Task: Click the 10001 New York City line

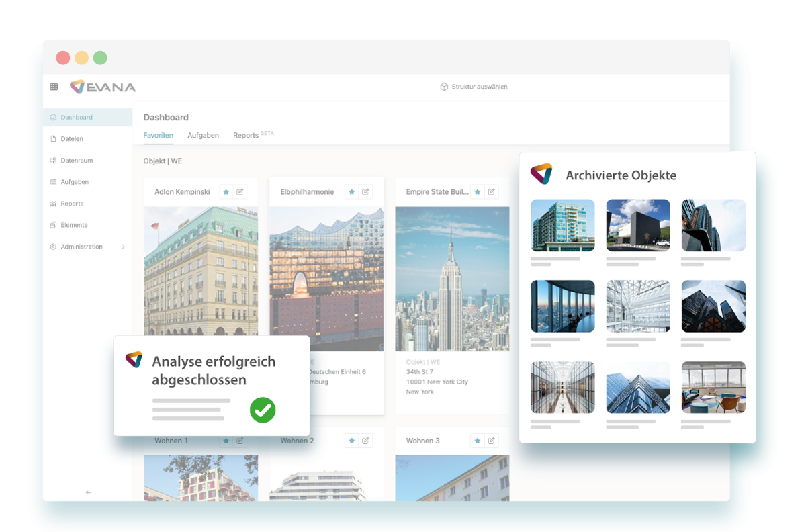Action: [x=437, y=382]
